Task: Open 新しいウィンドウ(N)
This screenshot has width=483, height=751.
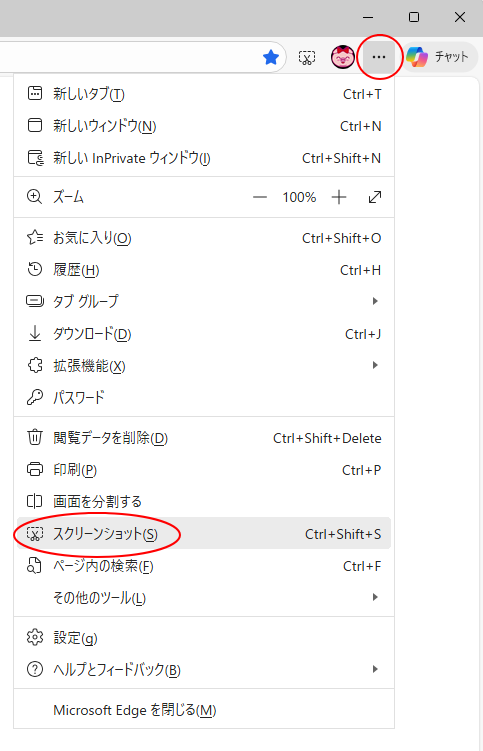Action: pos(204,126)
